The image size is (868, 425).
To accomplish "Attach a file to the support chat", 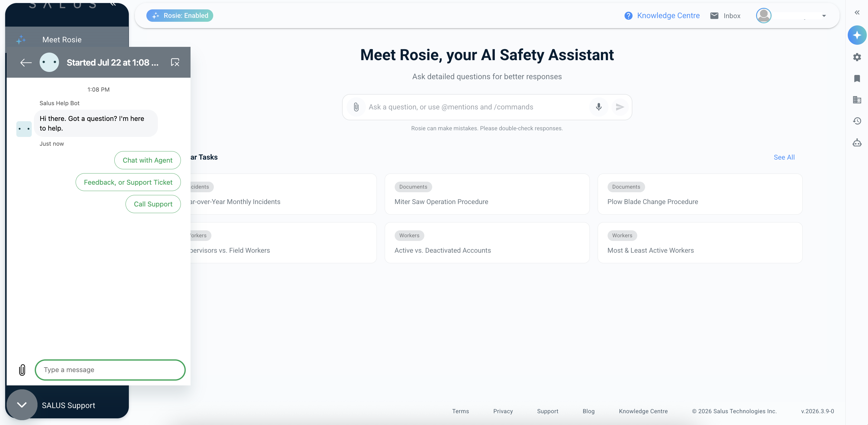I will click(x=22, y=370).
